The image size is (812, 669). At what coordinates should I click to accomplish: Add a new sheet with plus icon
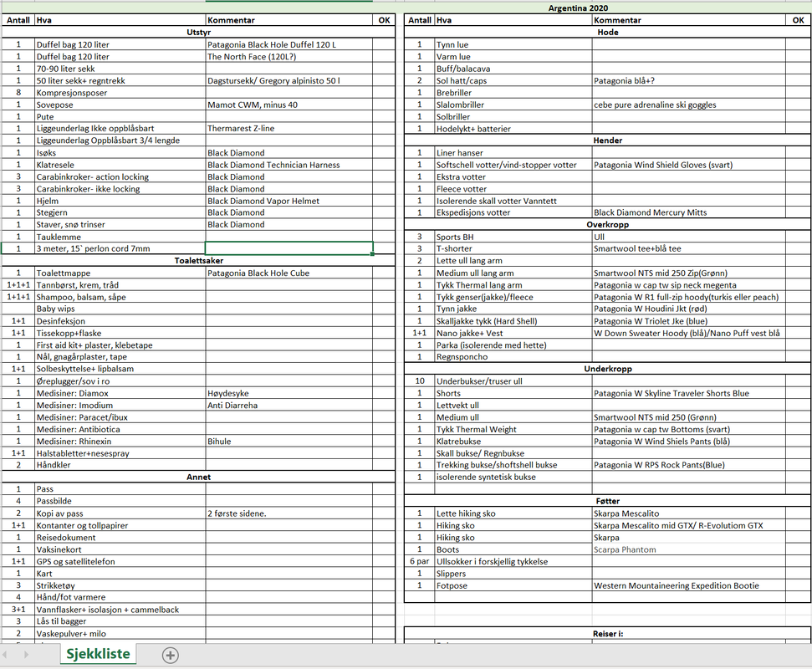tap(171, 655)
